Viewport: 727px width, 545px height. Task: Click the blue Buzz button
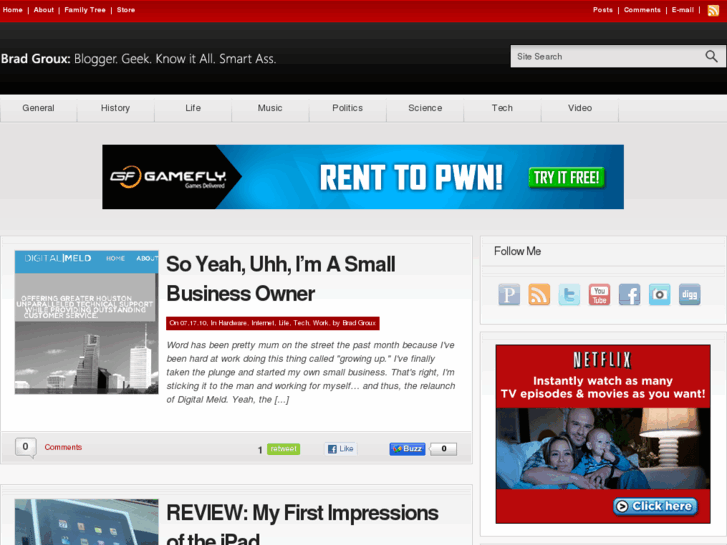[x=407, y=449]
